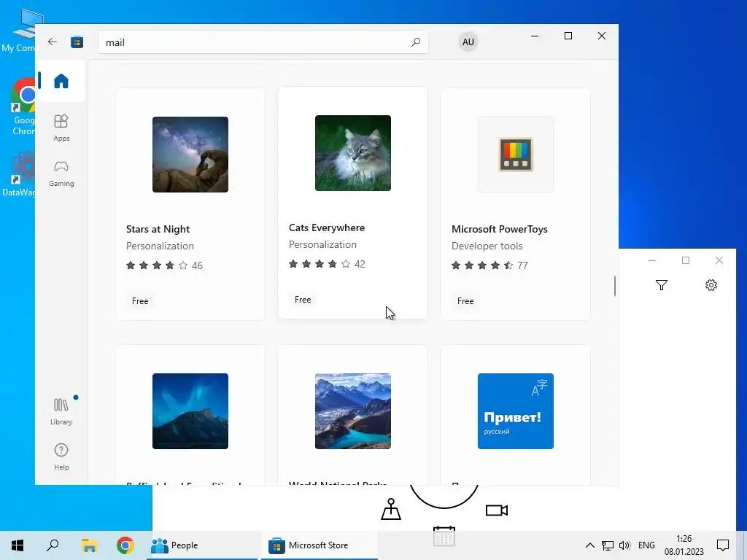The height and width of the screenshot is (560, 747).
Task: Select Google Chrome desktop shortcut
Action: coord(23,107)
